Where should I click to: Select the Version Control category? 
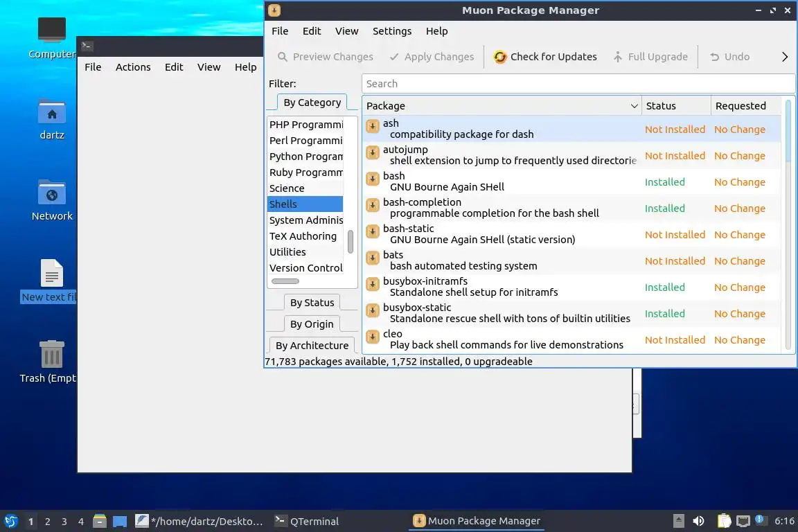pos(305,268)
